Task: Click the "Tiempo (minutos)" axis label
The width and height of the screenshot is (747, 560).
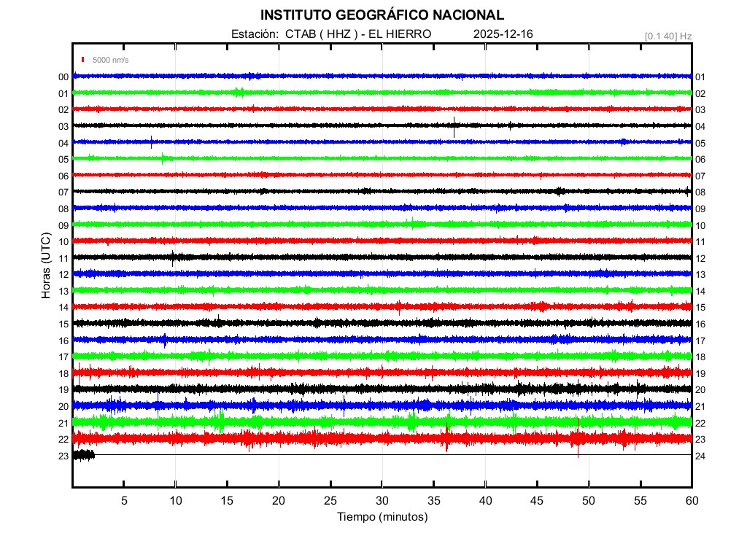Action: tap(382, 517)
